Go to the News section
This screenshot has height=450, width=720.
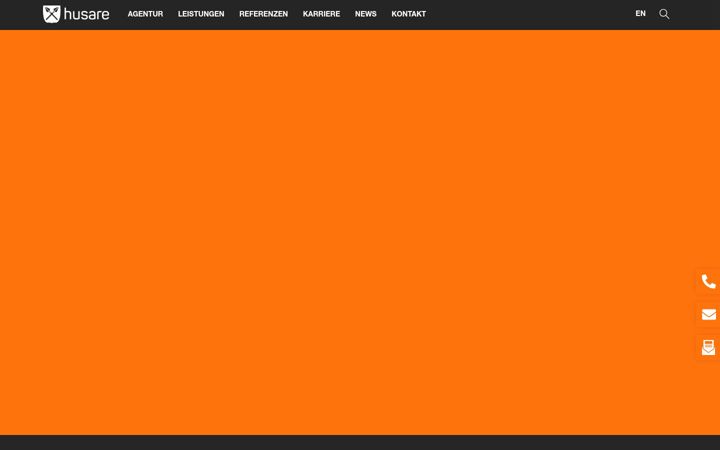[x=366, y=14]
